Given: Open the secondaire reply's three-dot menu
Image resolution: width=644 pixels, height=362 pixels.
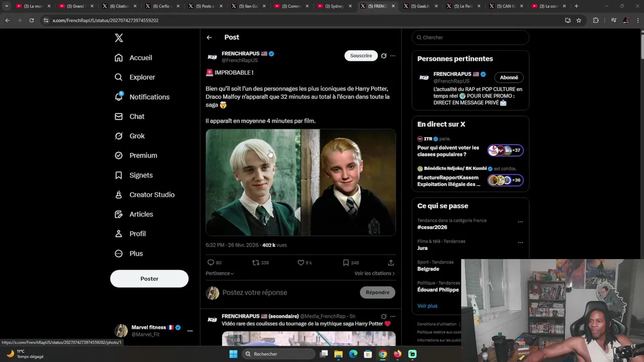Looking at the screenshot, I should pos(393,317).
